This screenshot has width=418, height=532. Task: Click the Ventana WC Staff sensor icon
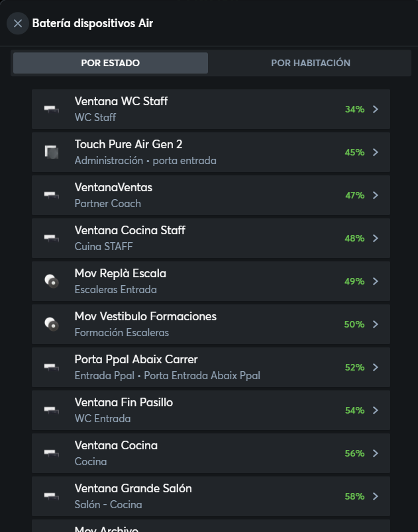click(x=52, y=109)
